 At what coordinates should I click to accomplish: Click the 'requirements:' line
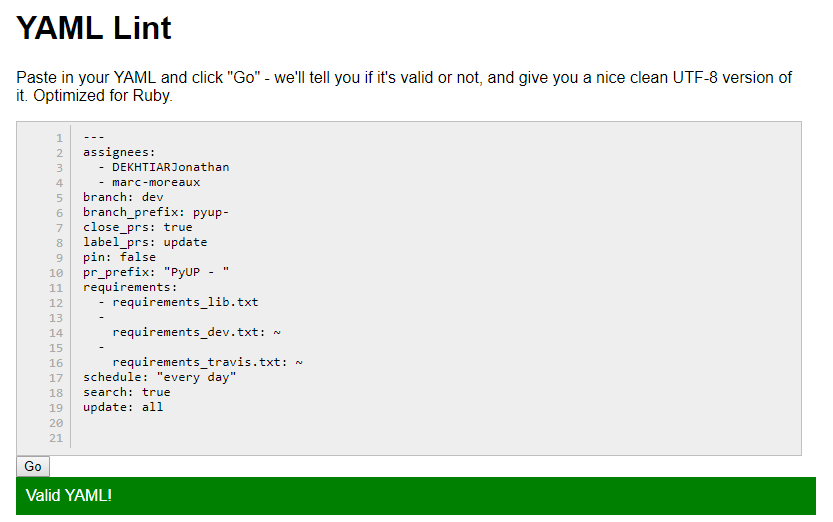point(130,287)
